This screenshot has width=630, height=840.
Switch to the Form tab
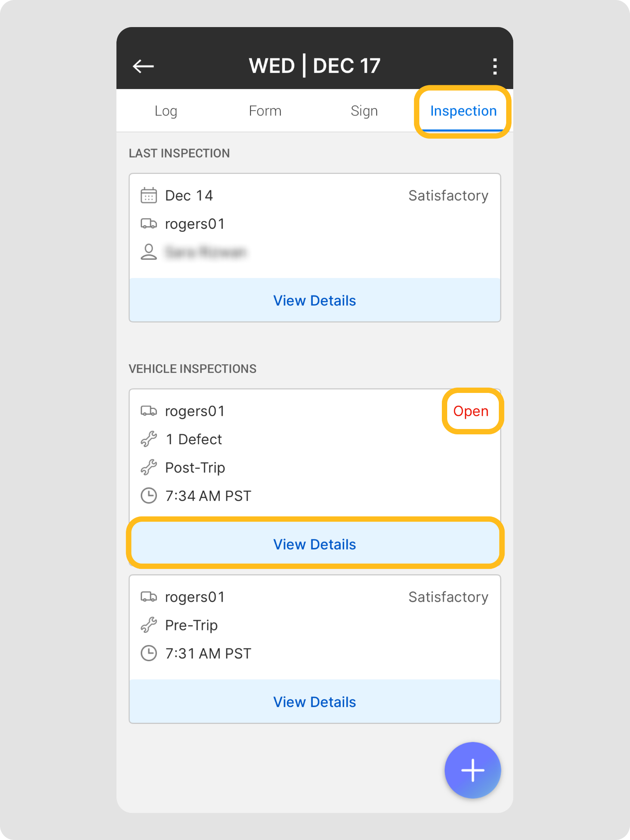click(x=265, y=111)
